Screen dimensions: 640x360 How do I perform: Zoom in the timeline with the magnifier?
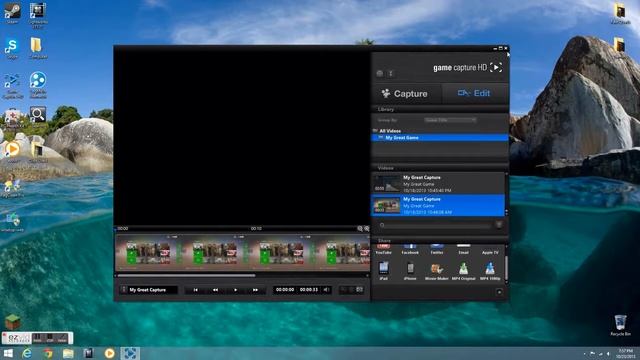(x=367, y=229)
